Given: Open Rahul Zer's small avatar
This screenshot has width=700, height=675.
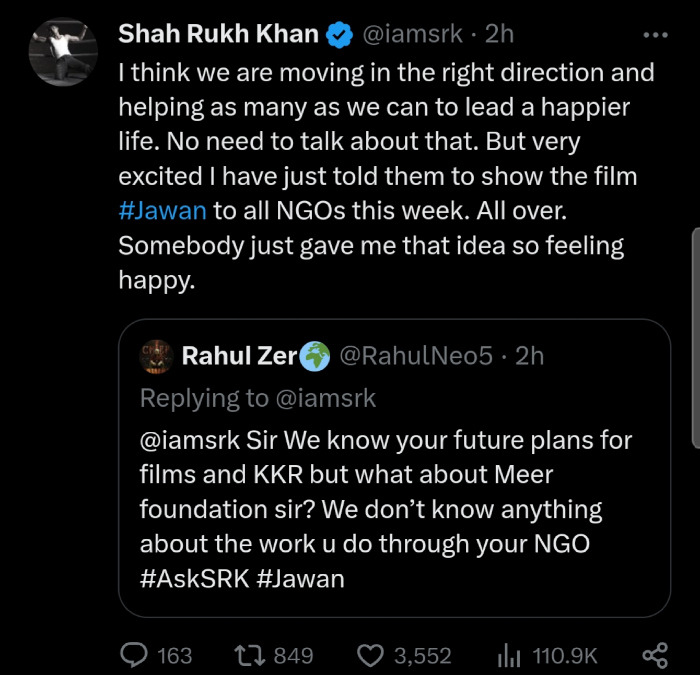Looking at the screenshot, I should (x=157, y=355).
